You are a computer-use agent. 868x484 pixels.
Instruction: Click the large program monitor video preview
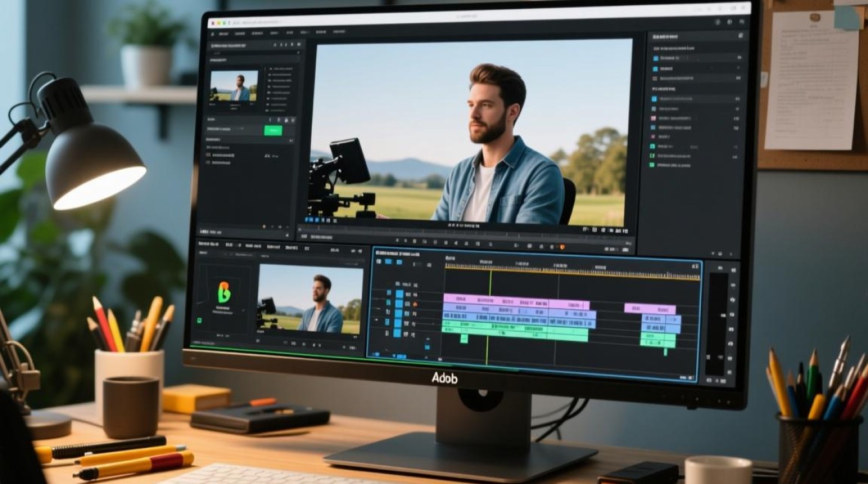471,132
